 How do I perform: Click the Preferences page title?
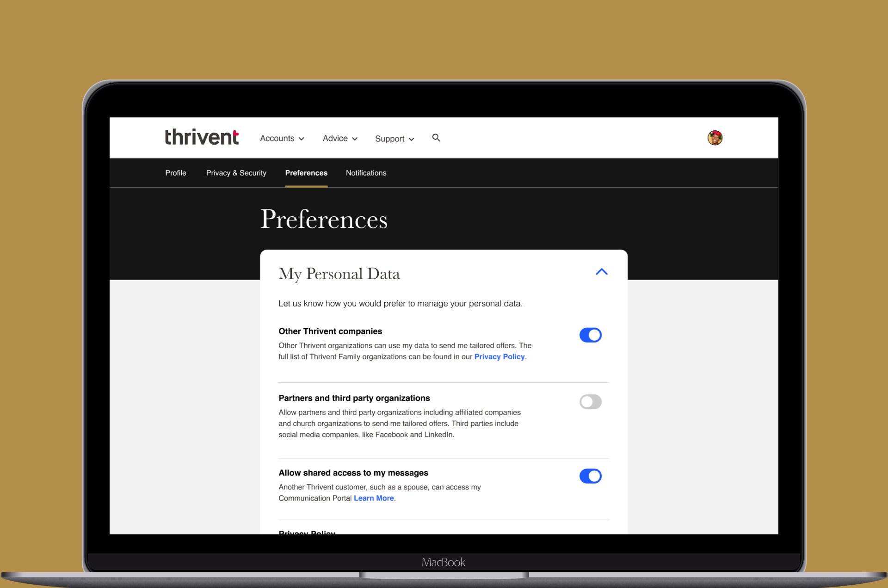coord(324,219)
